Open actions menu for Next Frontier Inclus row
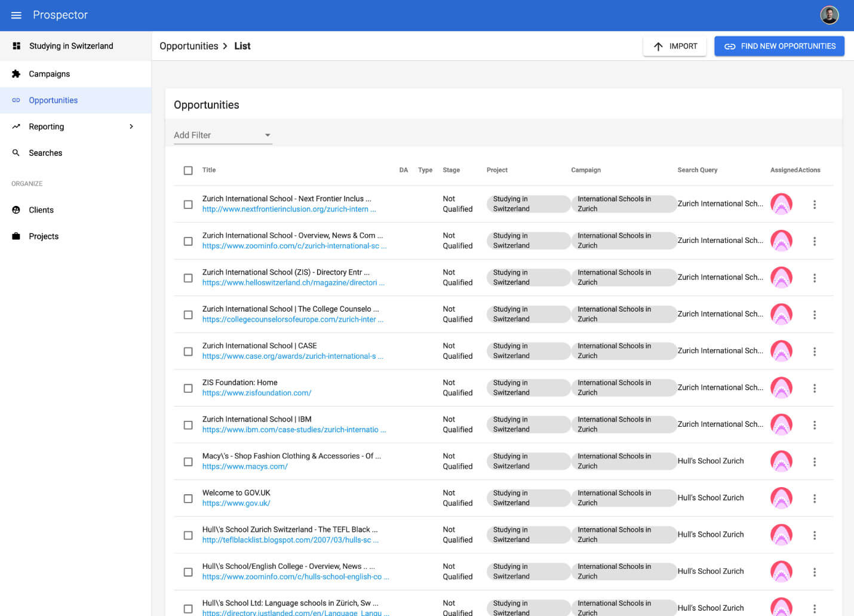 [814, 205]
